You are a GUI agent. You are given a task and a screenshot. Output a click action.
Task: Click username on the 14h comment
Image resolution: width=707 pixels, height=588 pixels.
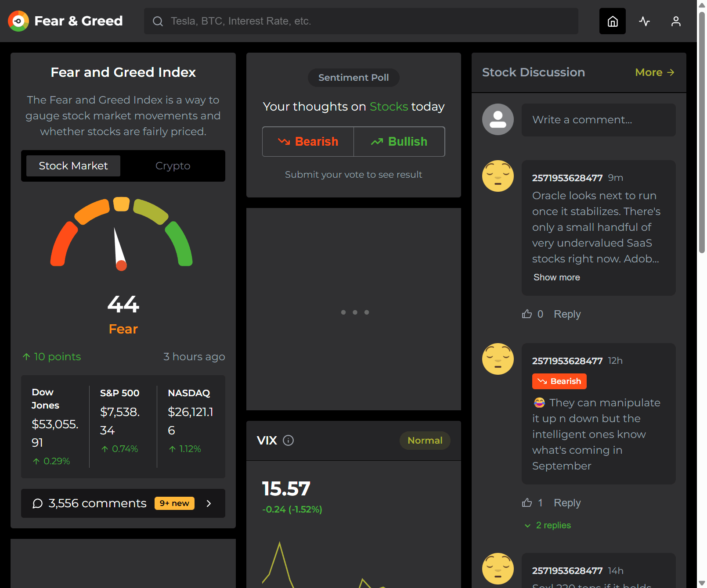click(x=567, y=570)
